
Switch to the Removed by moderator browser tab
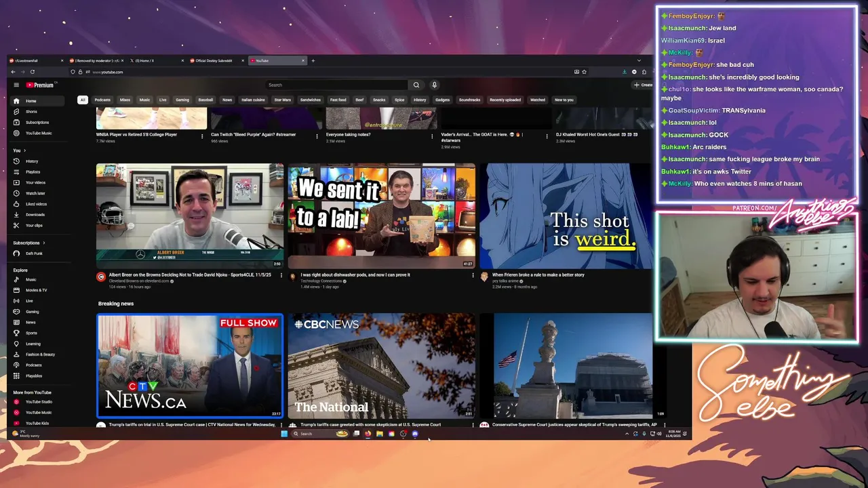95,60
